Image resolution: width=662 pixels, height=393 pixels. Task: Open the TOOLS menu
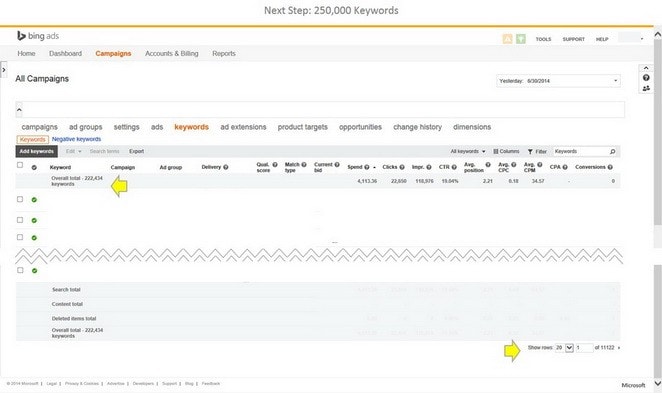543,39
